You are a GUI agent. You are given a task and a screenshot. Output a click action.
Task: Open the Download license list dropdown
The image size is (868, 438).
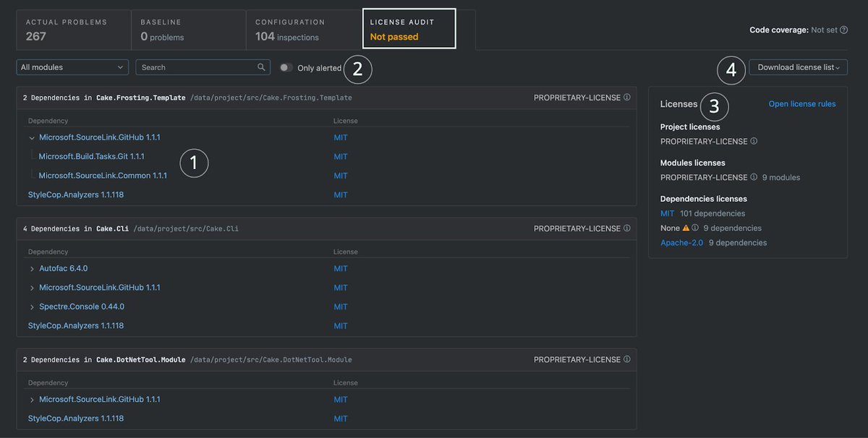798,67
